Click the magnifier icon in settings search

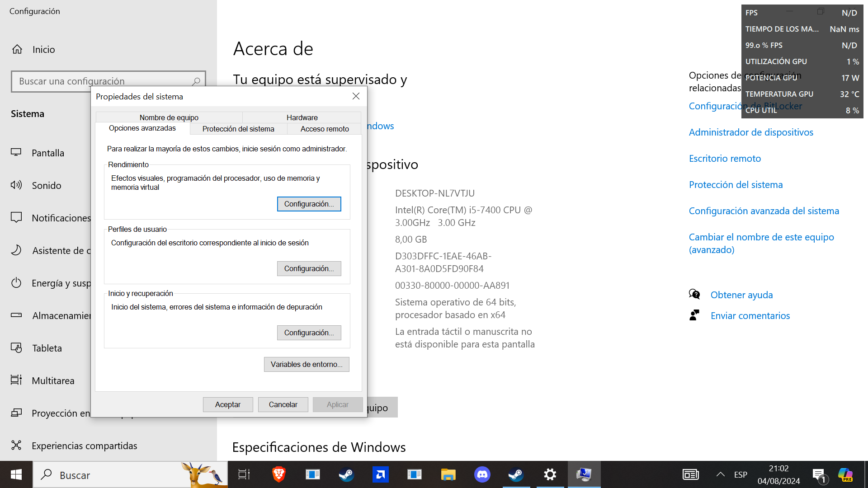196,81
